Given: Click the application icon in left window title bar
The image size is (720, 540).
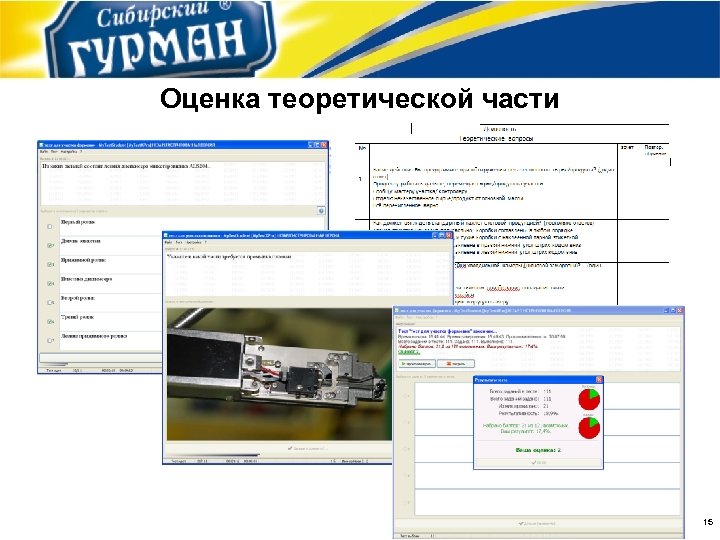Looking at the screenshot, I should coord(41,145).
